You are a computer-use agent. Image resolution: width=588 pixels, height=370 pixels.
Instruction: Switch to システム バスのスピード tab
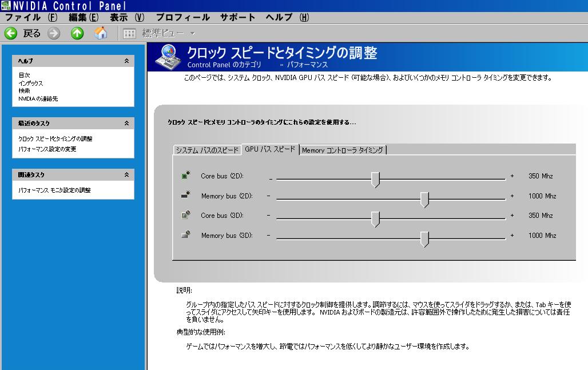208,150
